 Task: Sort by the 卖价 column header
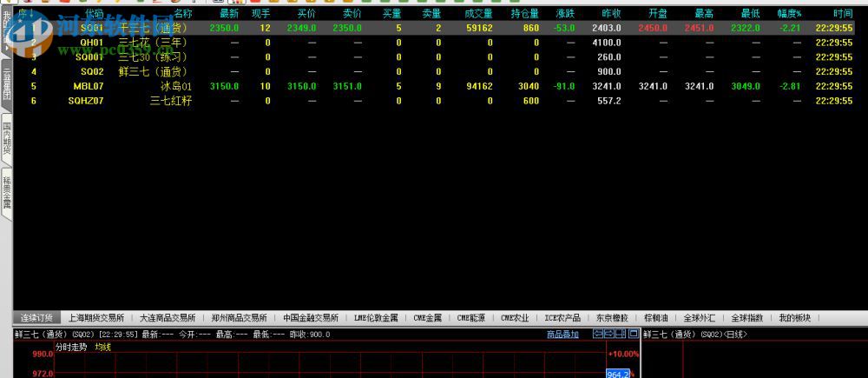[352, 13]
